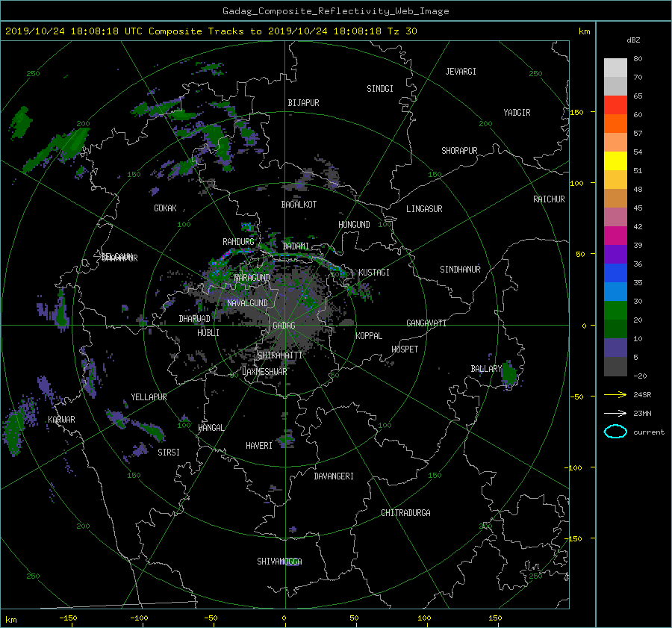Click the white 23MN arrow legend icon
The image size is (672, 628).
(615, 413)
